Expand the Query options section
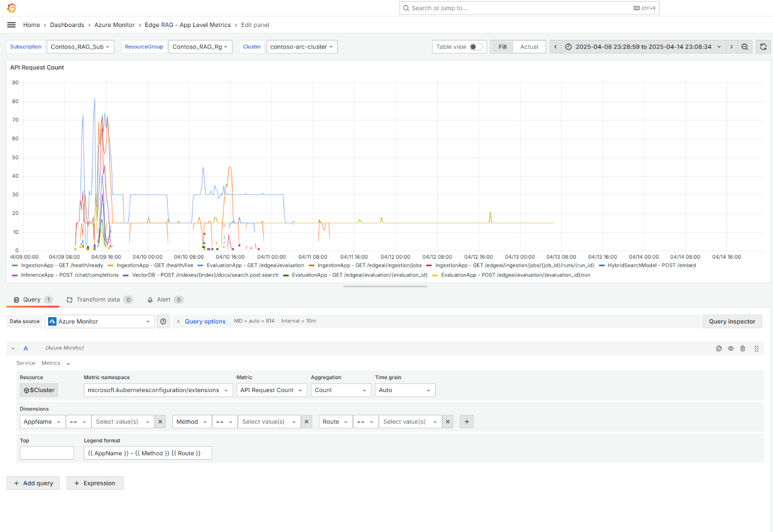Viewport: 773px width, 532px height. (x=205, y=321)
